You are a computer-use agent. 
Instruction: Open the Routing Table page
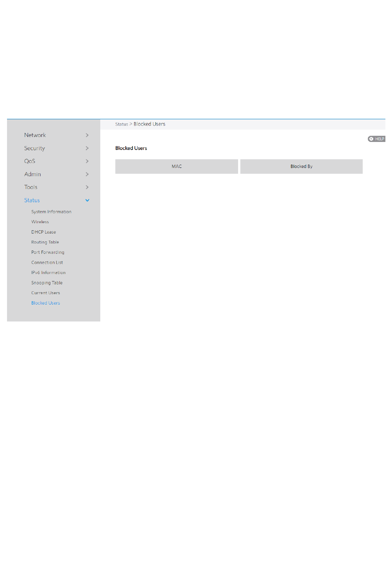(x=45, y=242)
